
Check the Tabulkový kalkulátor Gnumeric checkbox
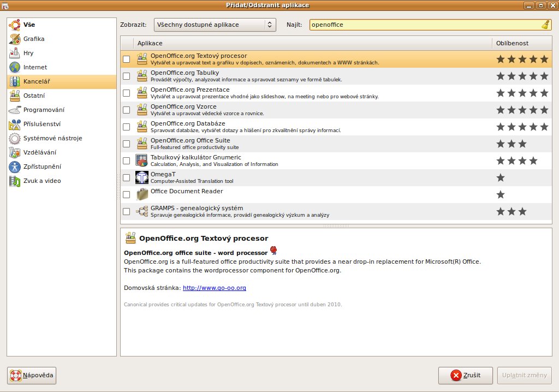pos(127,161)
